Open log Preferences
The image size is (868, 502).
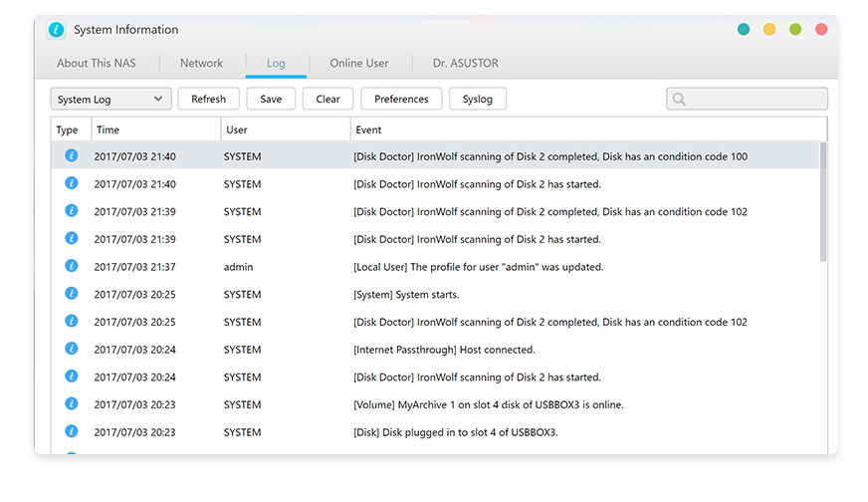tap(401, 100)
